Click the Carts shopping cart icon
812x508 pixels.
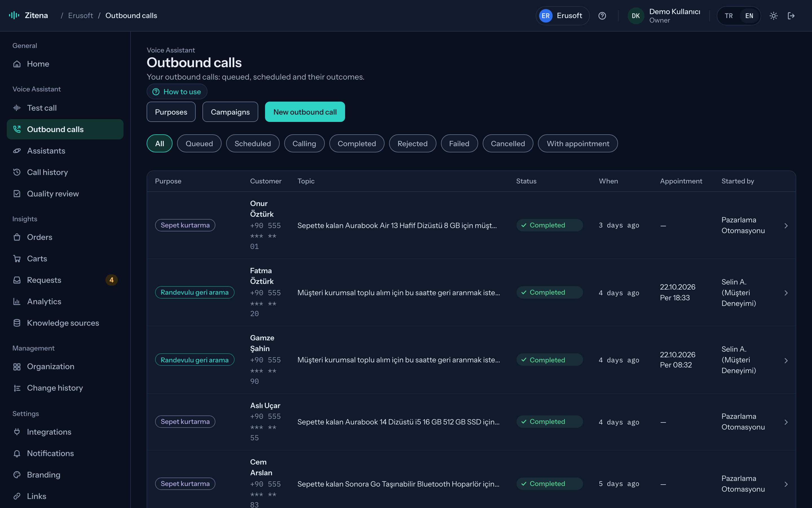coord(17,259)
